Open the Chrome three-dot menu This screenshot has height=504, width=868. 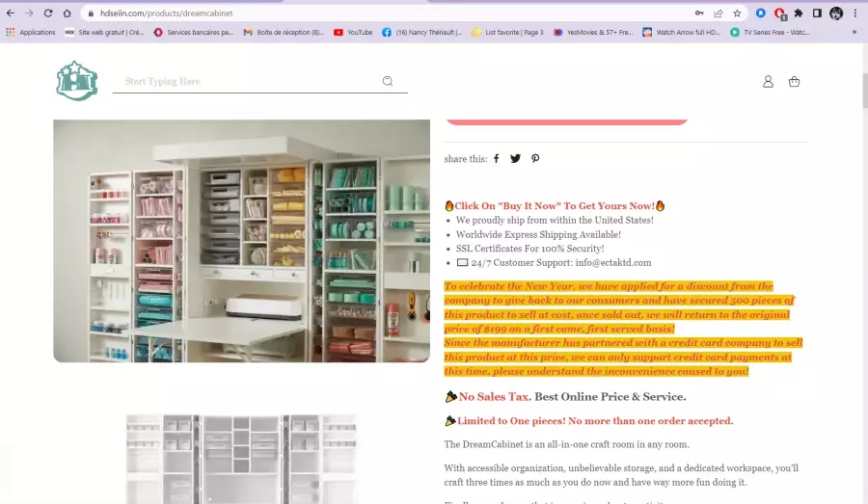[854, 13]
